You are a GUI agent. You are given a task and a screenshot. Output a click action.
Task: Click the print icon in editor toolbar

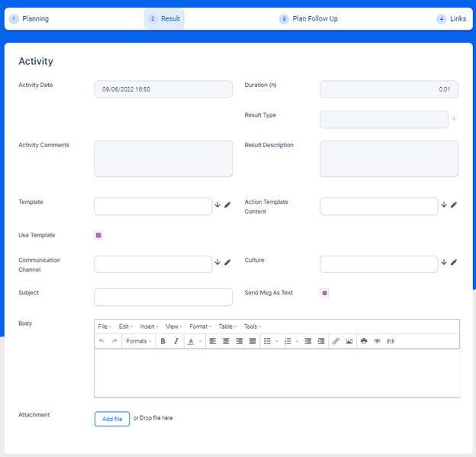point(364,341)
